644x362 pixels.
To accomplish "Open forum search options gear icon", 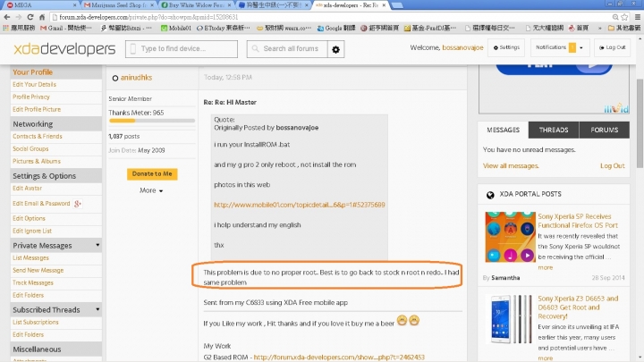I will tap(335, 49).
